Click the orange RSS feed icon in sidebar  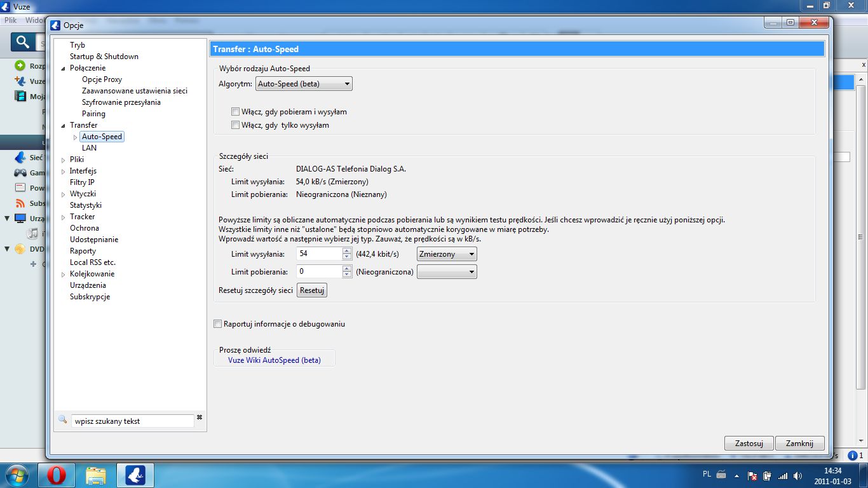click(x=20, y=203)
